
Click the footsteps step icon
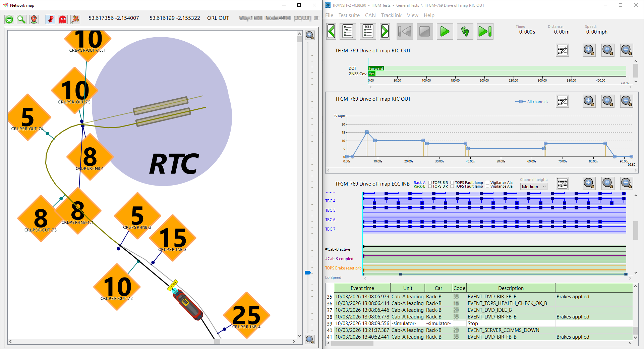(x=465, y=32)
